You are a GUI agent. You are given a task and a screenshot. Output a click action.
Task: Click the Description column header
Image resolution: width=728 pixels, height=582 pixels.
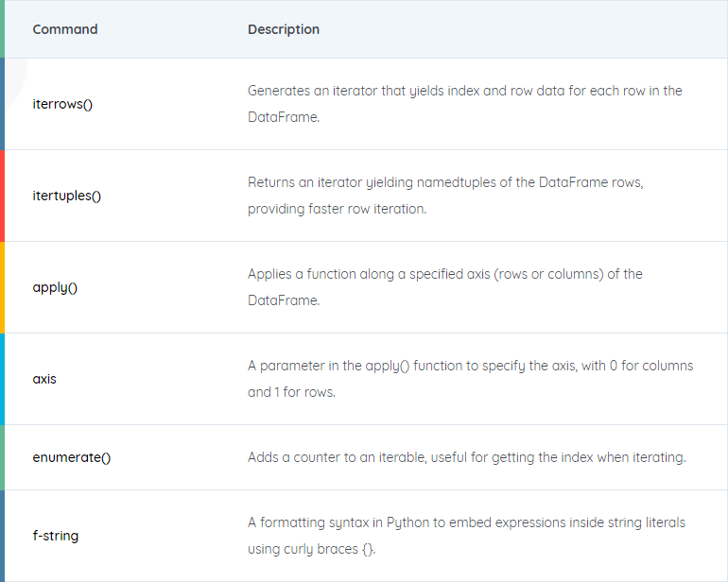[x=284, y=29]
